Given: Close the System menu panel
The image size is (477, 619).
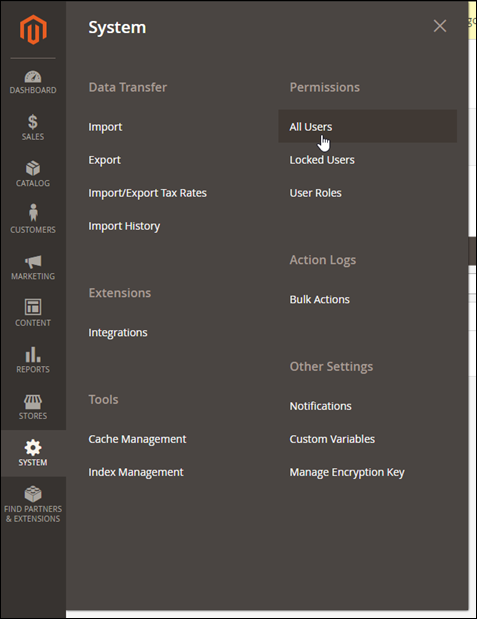Looking at the screenshot, I should coord(440,26).
